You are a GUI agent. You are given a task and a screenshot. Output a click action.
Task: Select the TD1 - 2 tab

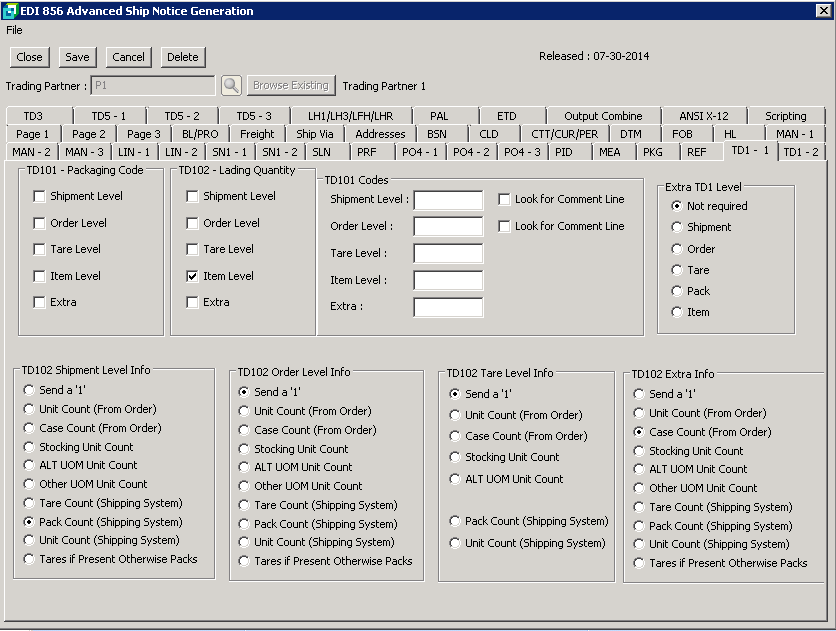[x=801, y=152]
